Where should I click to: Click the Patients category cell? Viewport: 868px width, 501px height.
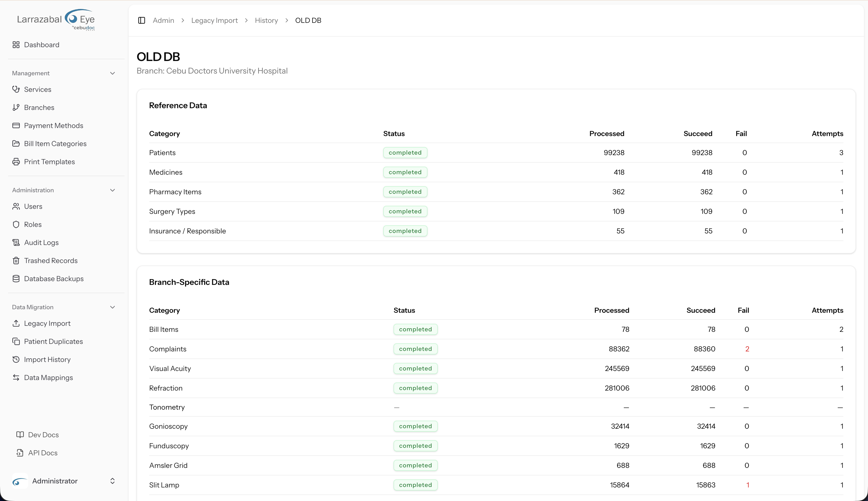click(x=162, y=153)
